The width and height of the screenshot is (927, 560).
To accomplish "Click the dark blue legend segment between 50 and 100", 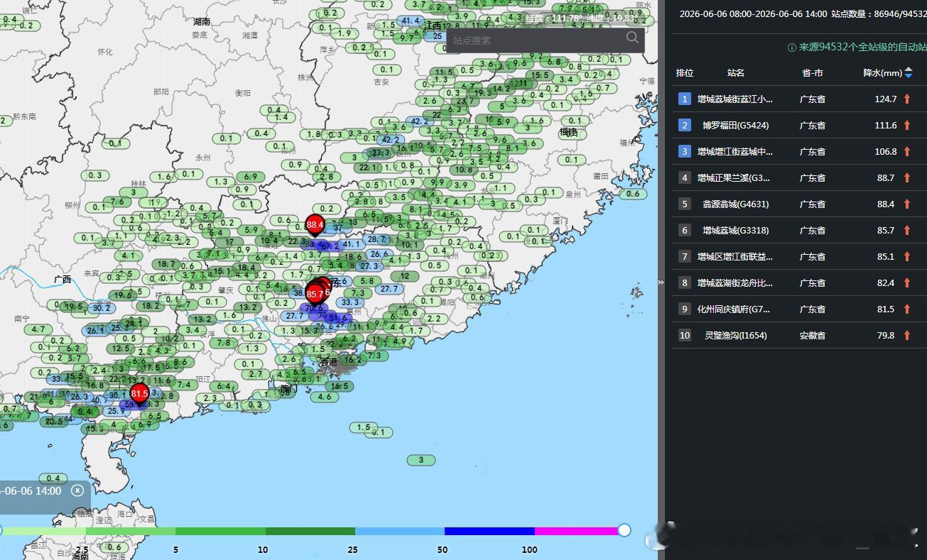I will click(x=489, y=531).
